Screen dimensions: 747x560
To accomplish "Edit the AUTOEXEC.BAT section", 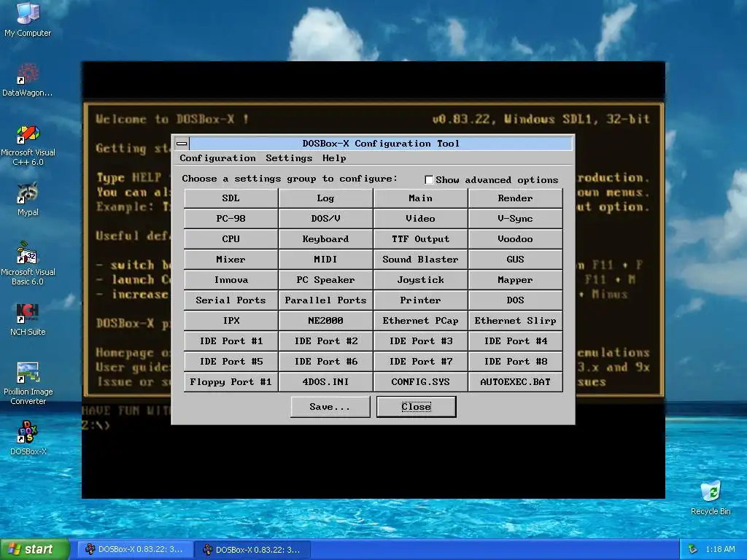I will 515,382.
